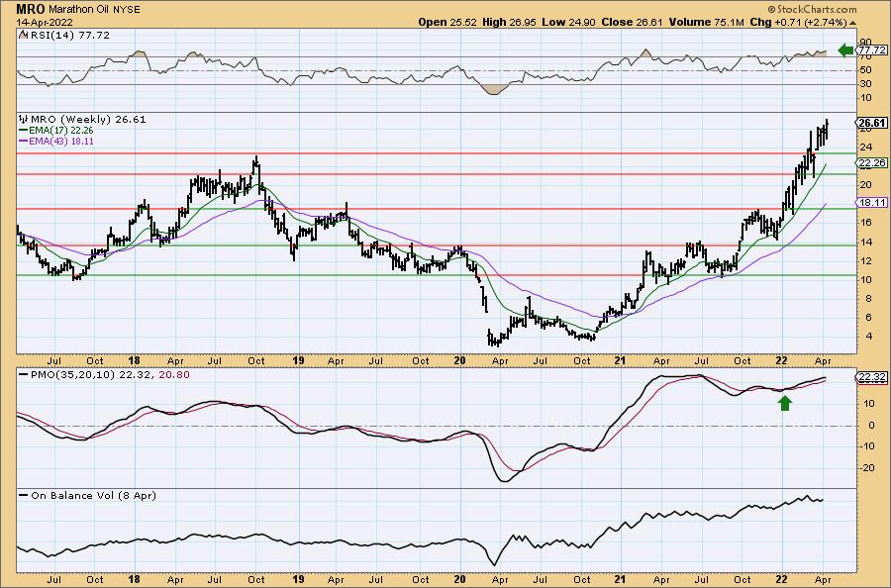
Task: Click the 22.32 PMO tag on right axis
Action: coord(871,378)
